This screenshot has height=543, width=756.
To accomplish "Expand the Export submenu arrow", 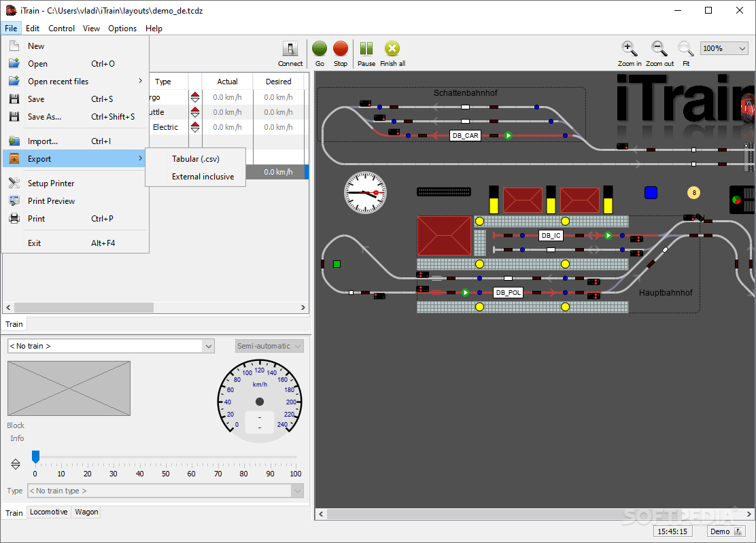I will tap(140, 158).
